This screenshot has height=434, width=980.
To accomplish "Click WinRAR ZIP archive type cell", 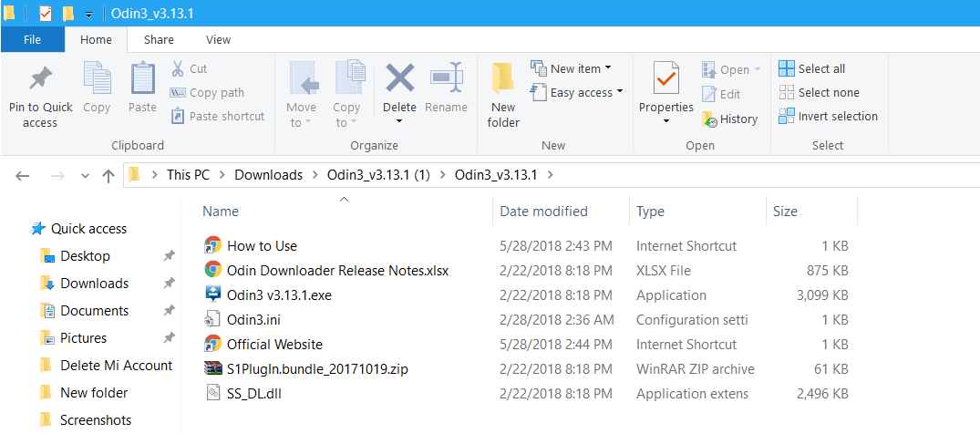I will tap(695, 369).
